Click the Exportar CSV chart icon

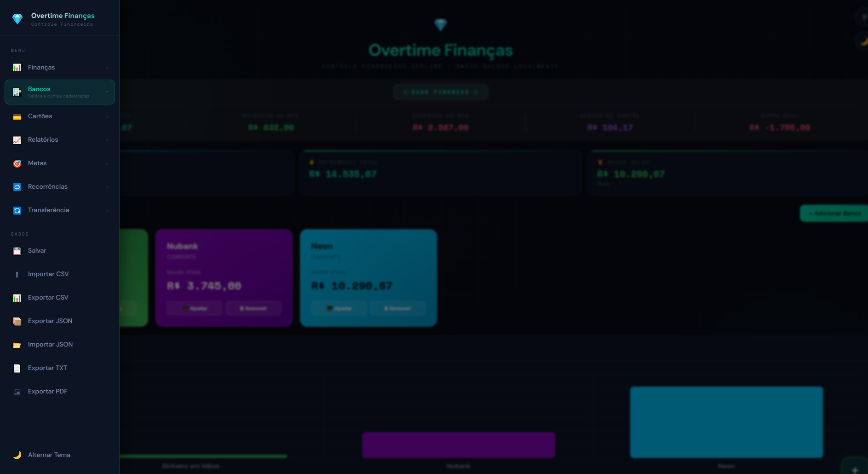tap(17, 298)
